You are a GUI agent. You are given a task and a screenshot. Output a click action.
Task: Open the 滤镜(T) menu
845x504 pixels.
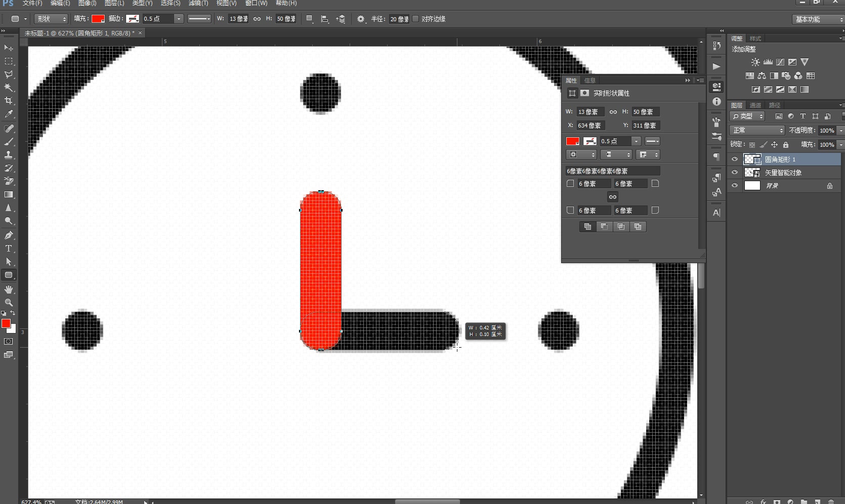click(x=198, y=3)
